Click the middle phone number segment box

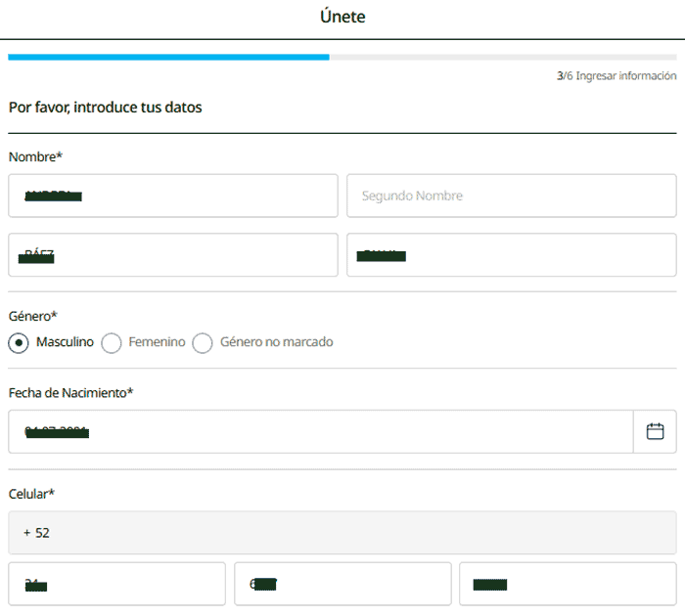[342, 584]
